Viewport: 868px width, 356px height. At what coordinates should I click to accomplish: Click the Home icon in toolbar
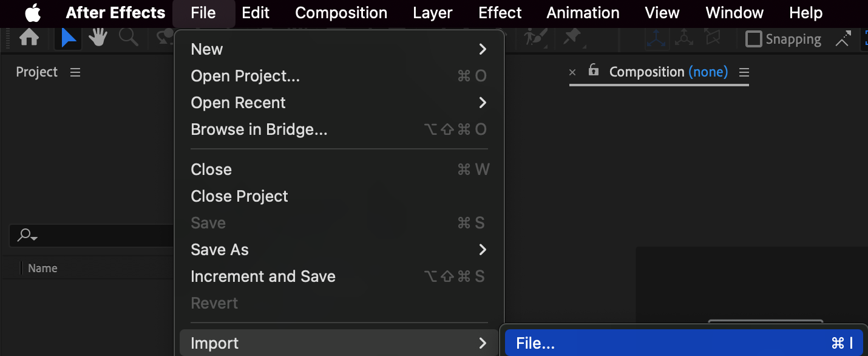point(29,38)
